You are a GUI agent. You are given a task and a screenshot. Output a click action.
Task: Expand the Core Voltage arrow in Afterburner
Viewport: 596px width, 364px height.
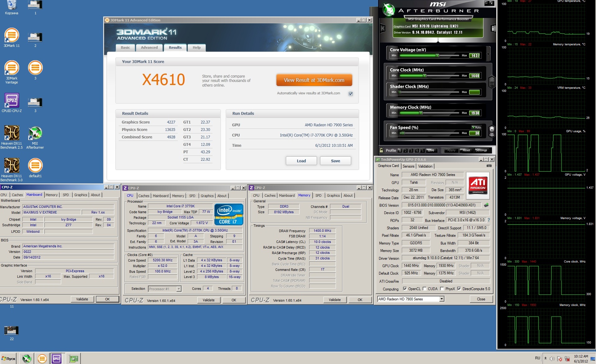(488, 55)
